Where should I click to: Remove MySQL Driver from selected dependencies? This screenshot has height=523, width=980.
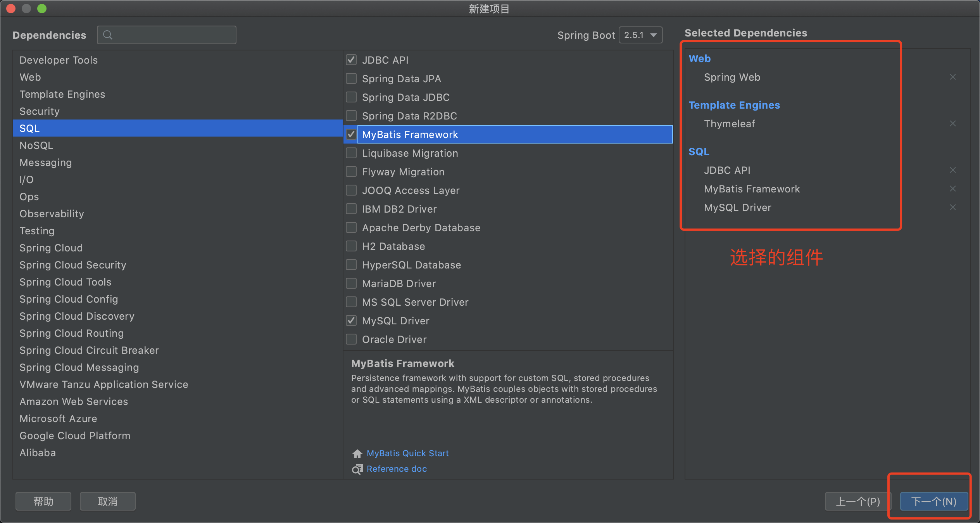click(952, 207)
